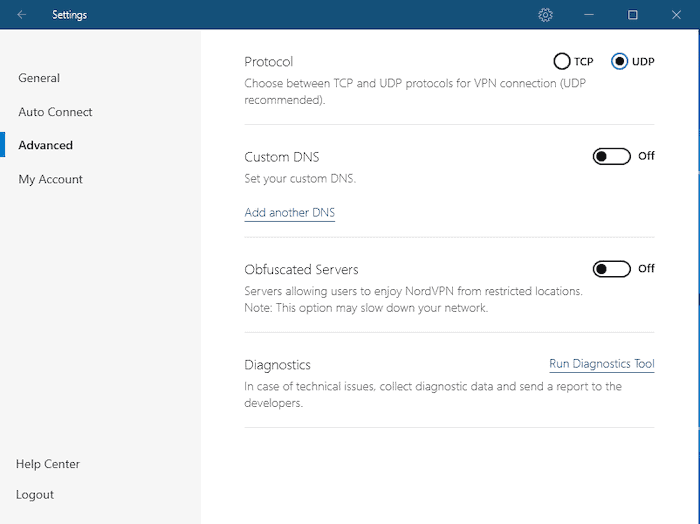Select the TCP protocol radio button
The height and width of the screenshot is (524, 700).
coord(562,62)
